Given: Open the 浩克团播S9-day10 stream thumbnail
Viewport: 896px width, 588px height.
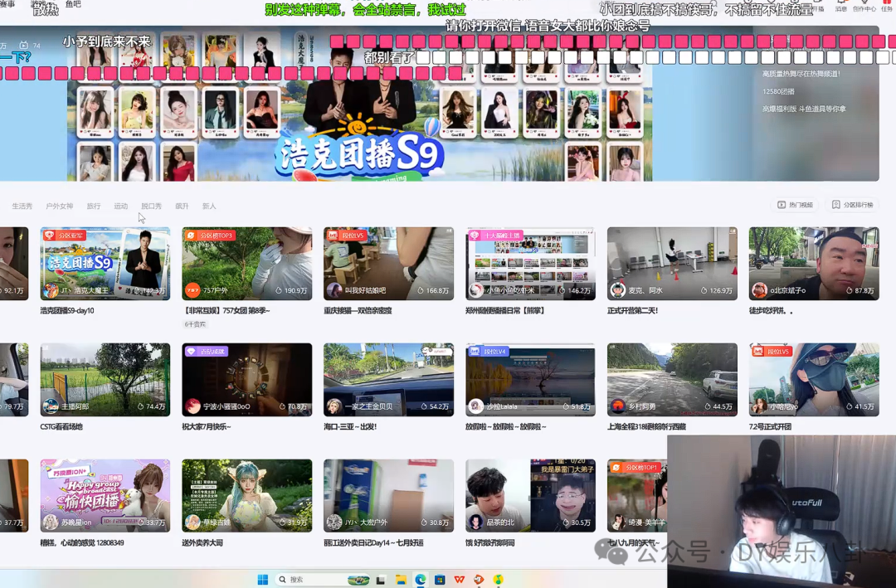Looking at the screenshot, I should pyautogui.click(x=105, y=264).
